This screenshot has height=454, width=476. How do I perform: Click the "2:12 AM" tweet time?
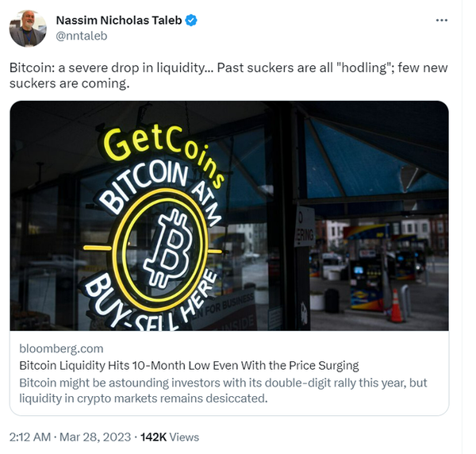tap(30, 437)
